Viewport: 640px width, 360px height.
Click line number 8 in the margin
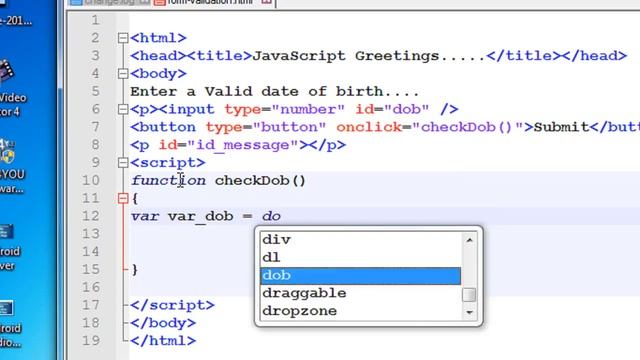point(96,145)
